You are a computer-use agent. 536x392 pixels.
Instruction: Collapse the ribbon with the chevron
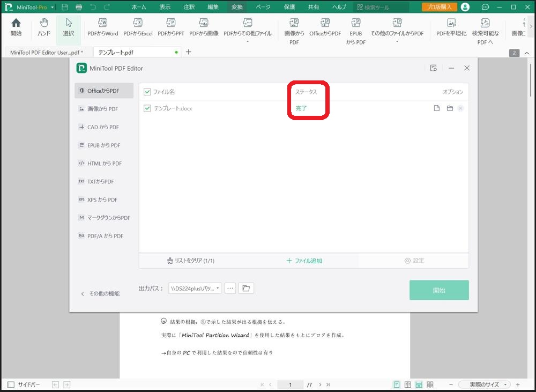click(x=527, y=53)
